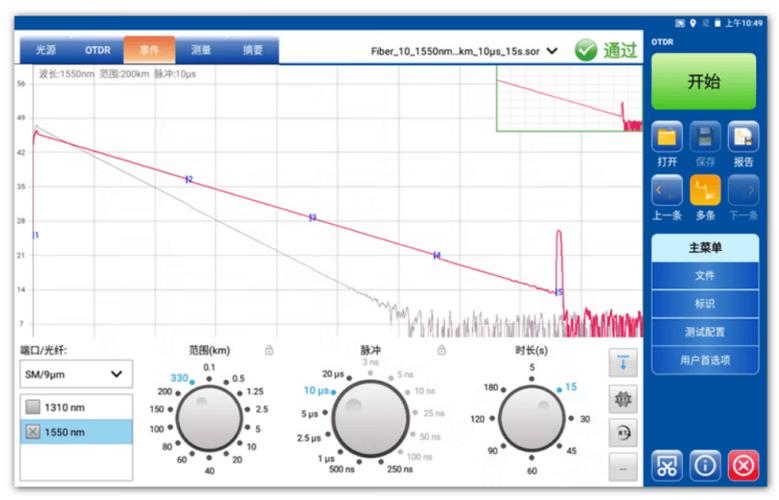This screenshot has width=779, height=500.
Task: Click the duration (s) rotary knob
Action: tap(532, 418)
